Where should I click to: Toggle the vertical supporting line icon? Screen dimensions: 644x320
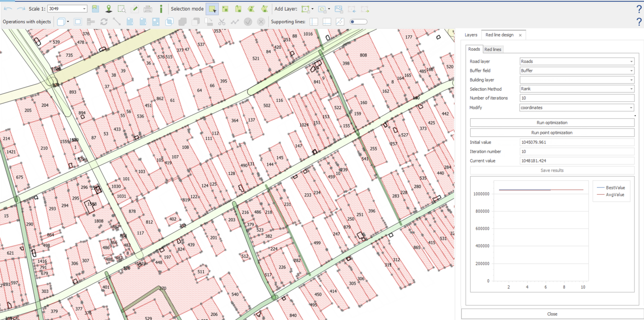(x=314, y=21)
